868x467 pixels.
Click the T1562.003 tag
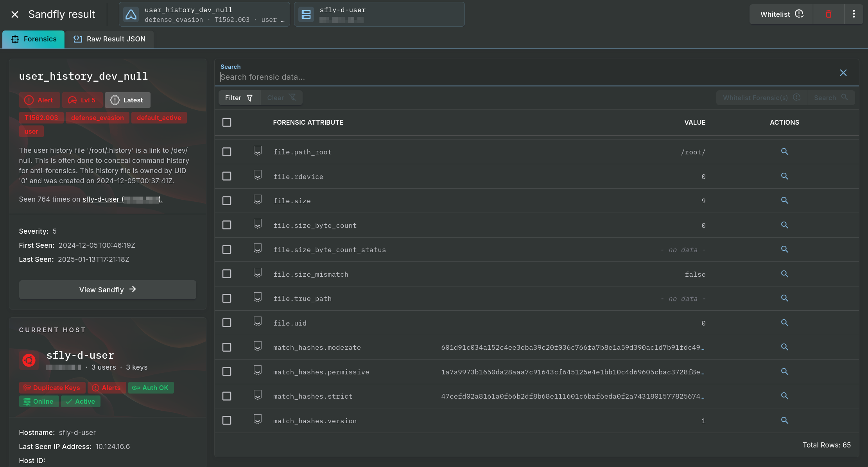pyautogui.click(x=41, y=118)
